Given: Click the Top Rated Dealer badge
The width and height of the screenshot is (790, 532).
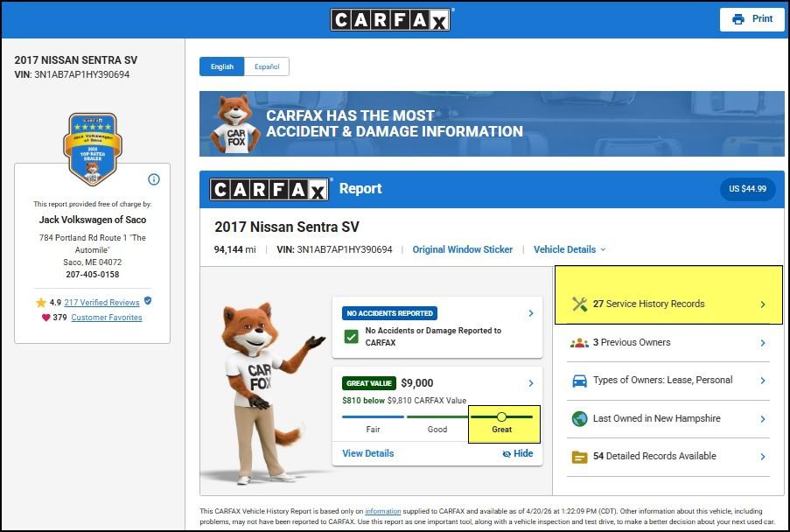Looking at the screenshot, I should pyautogui.click(x=92, y=148).
